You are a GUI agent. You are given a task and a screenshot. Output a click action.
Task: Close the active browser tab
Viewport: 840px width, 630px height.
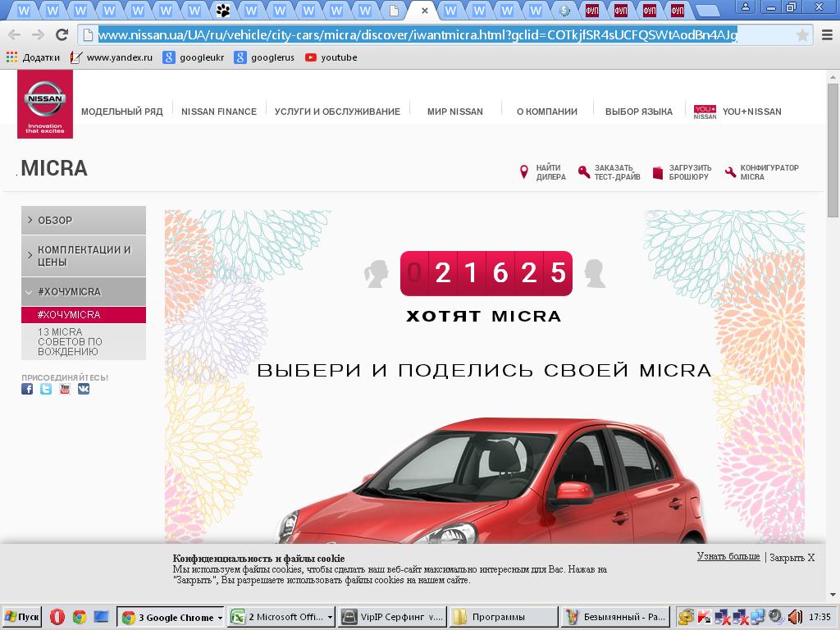click(424, 10)
